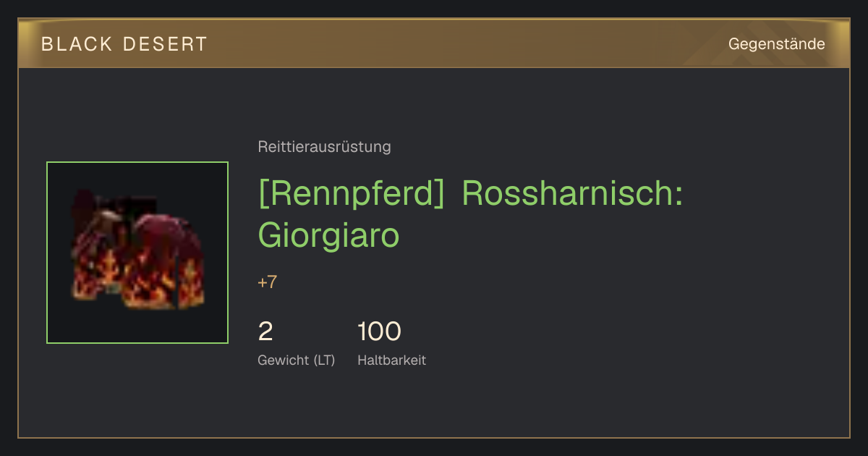Click the weight value 2
868x456 pixels.
point(265,332)
